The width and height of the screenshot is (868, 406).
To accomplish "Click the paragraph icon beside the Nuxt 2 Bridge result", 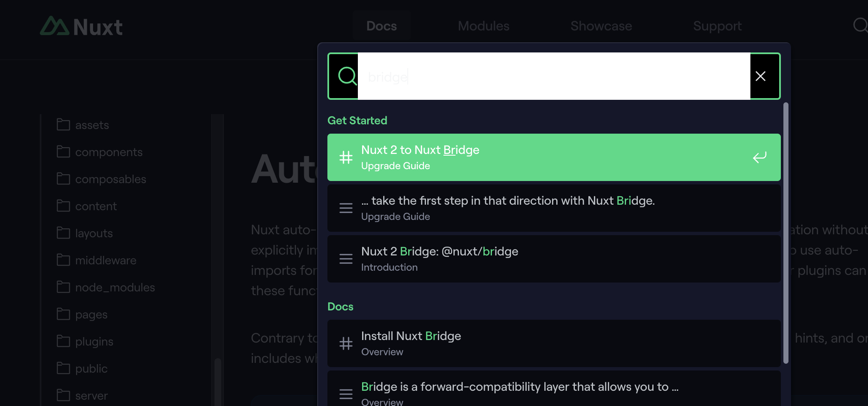I will (346, 259).
